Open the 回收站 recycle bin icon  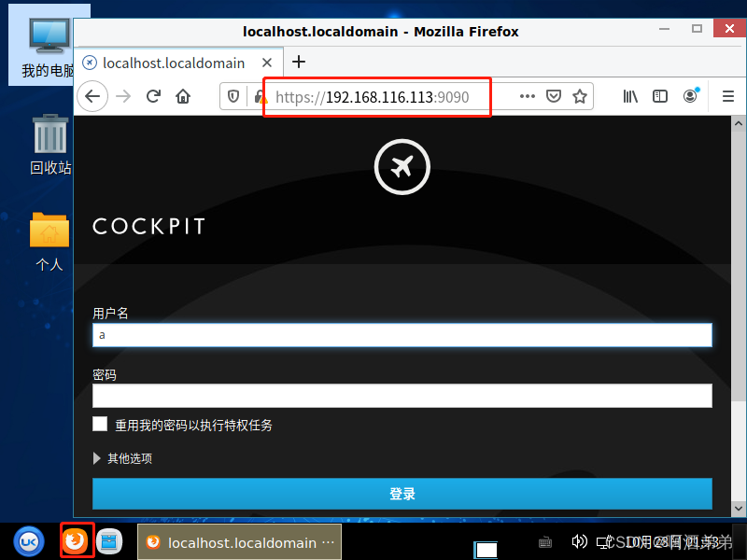coord(50,145)
